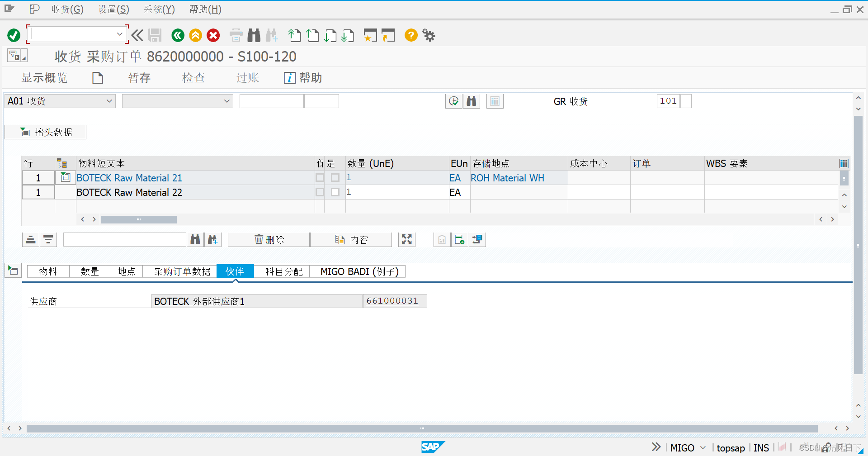Open the command field dropdown arrow
The width and height of the screenshot is (868, 456).
coord(119,34)
